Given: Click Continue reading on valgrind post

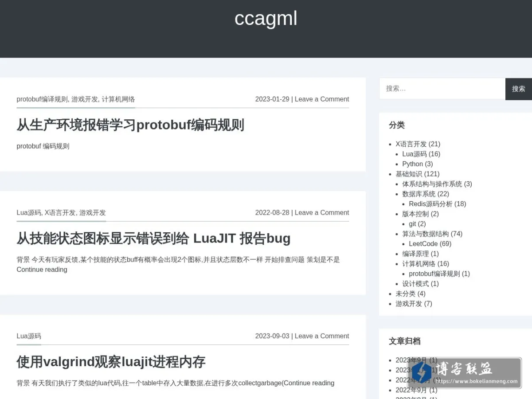Looking at the screenshot, I should click(x=309, y=383).
